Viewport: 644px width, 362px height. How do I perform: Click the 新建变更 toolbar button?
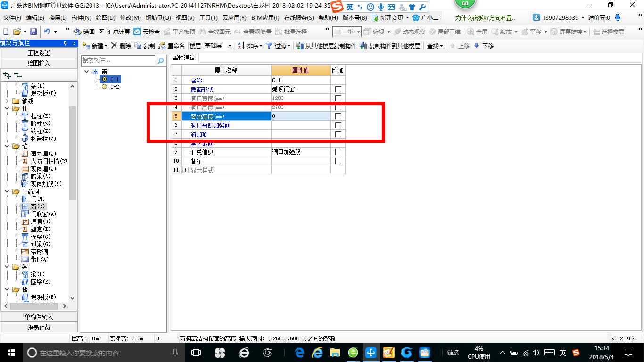(390, 17)
